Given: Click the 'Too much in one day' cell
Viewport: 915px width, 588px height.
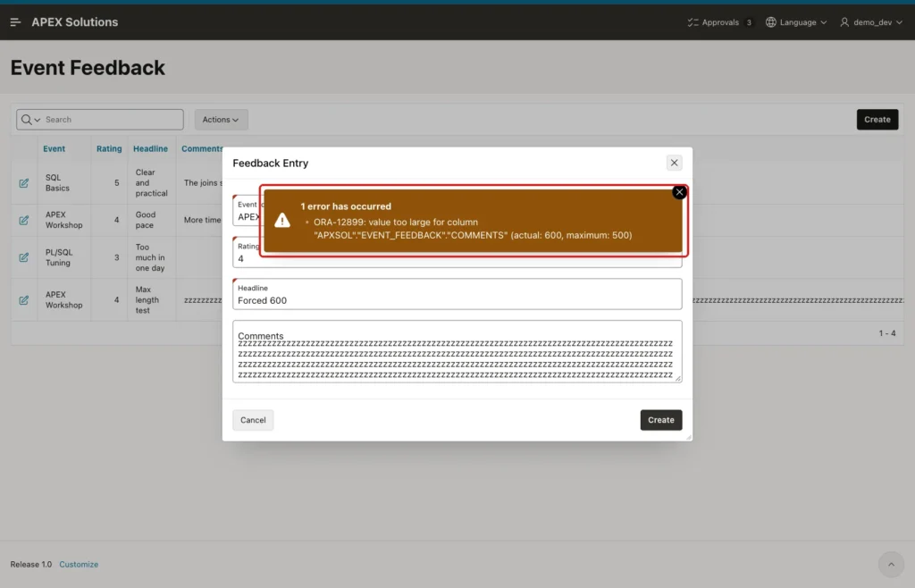Looking at the screenshot, I should (150, 257).
